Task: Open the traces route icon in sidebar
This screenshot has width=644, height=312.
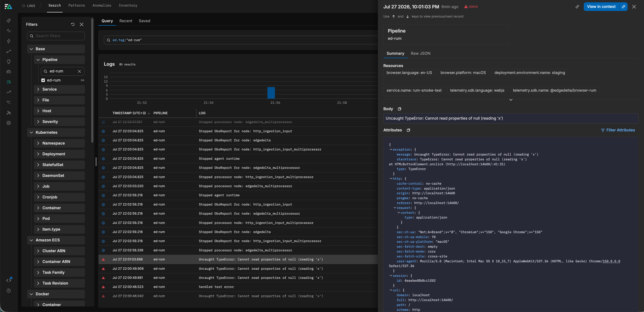Action: 9,51
